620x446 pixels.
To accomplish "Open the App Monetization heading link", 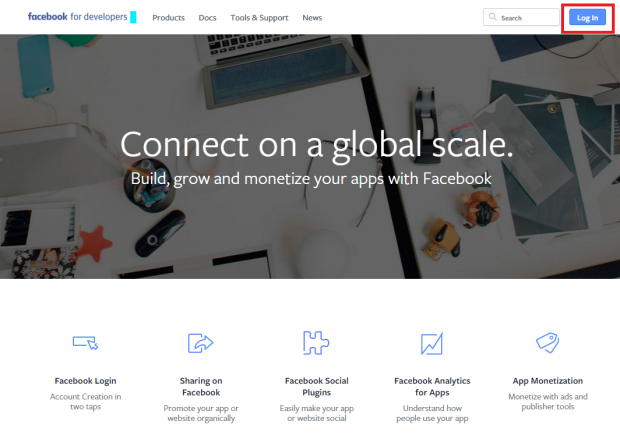I will coord(548,381).
